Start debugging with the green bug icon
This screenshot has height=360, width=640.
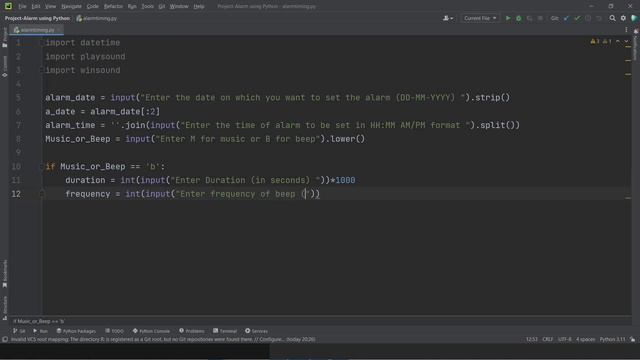(518, 18)
